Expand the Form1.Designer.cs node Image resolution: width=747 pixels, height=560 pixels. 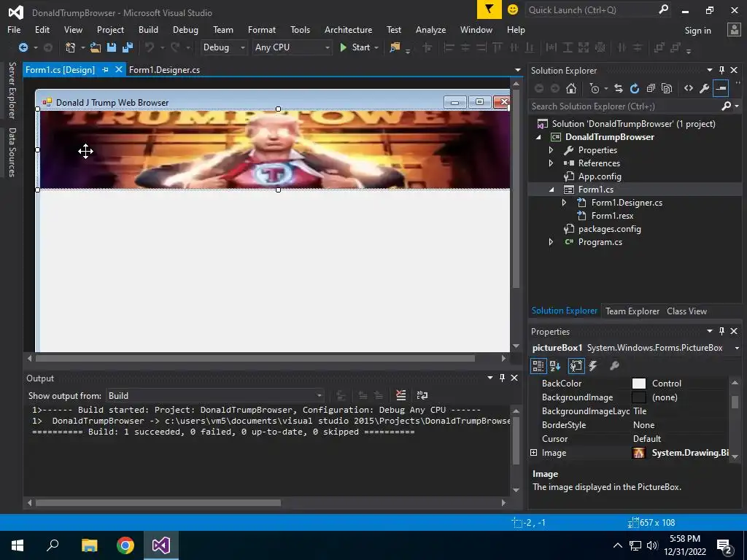(x=565, y=203)
